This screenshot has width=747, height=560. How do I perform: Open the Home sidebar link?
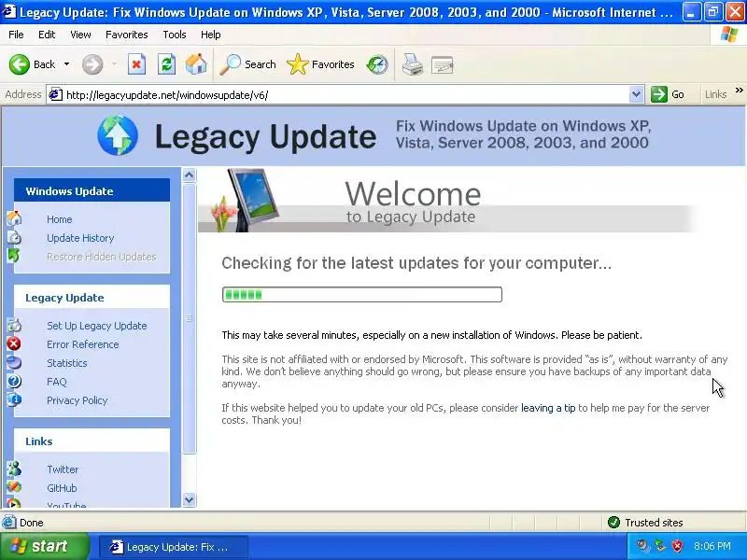point(60,219)
